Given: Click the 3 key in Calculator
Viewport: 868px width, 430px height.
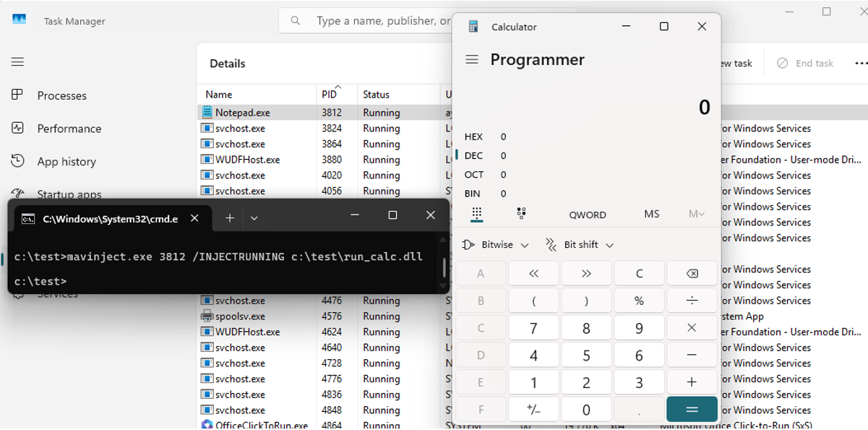Looking at the screenshot, I should point(639,382).
